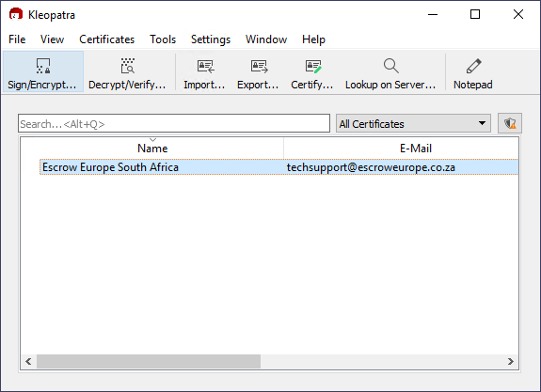Open the Help menu
The width and height of the screenshot is (541, 392).
(x=313, y=39)
